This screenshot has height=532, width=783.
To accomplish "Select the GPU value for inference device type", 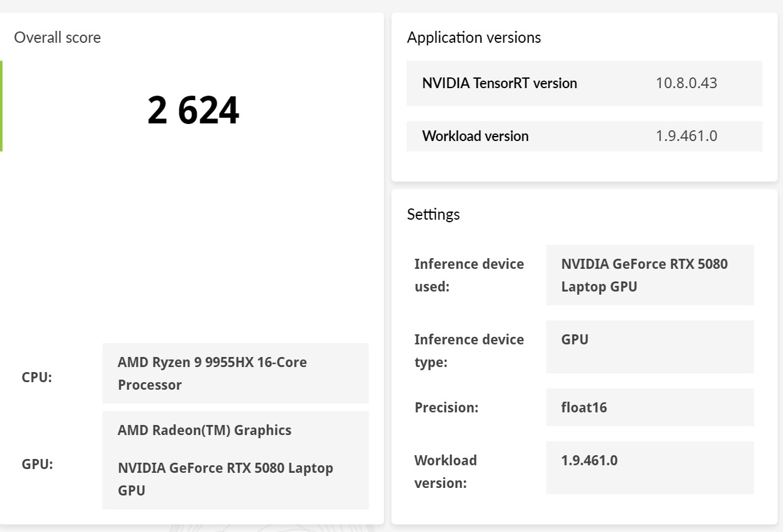I will pyautogui.click(x=575, y=339).
